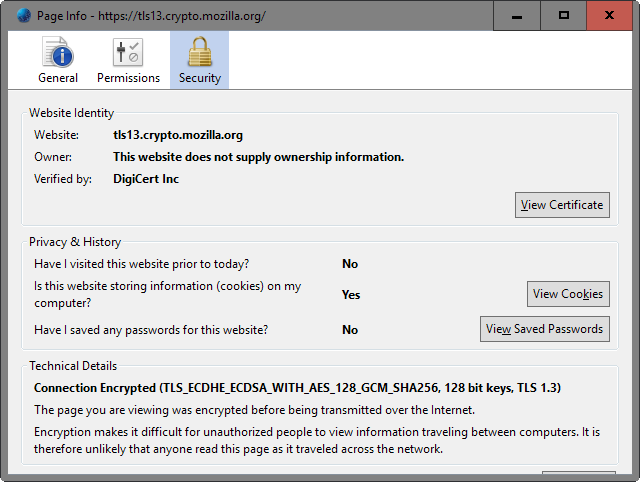Image resolution: width=640 pixels, height=482 pixels.
Task: Click the saved passwords question text
Action: [x=151, y=330]
